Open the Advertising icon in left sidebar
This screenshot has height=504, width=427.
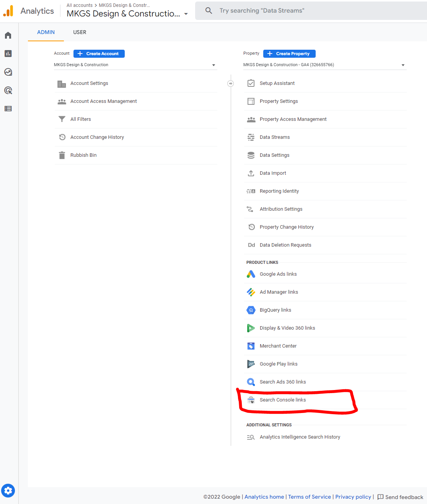pyautogui.click(x=8, y=90)
